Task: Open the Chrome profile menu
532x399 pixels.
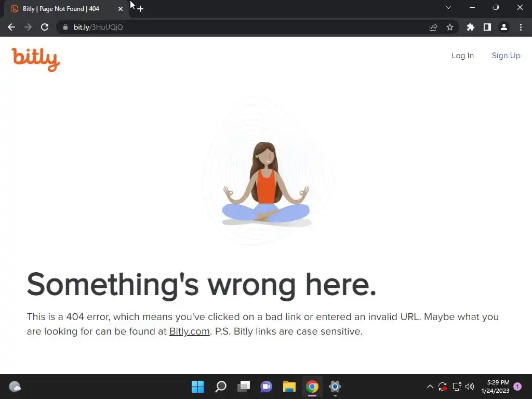Action: click(x=504, y=27)
